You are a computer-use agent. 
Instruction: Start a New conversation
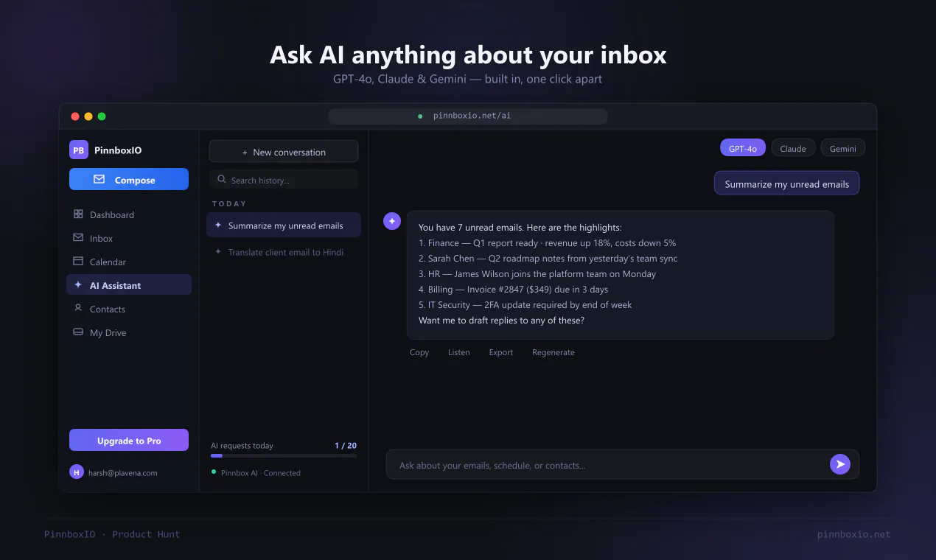pyautogui.click(x=284, y=152)
